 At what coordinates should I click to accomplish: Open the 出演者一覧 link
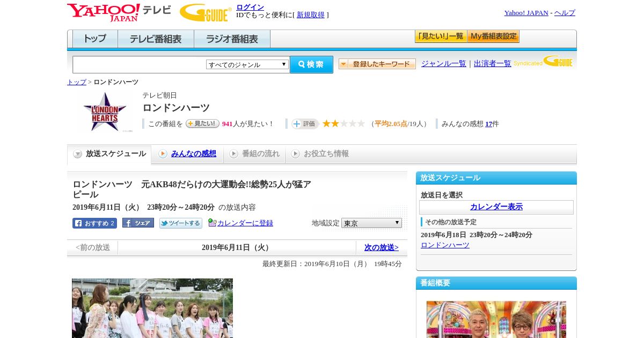(493, 63)
